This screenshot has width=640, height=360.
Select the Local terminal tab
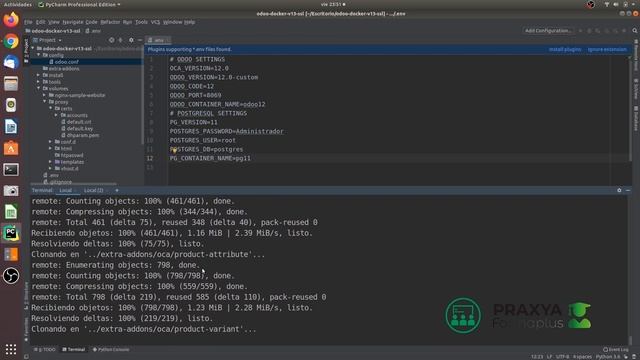click(x=65, y=190)
